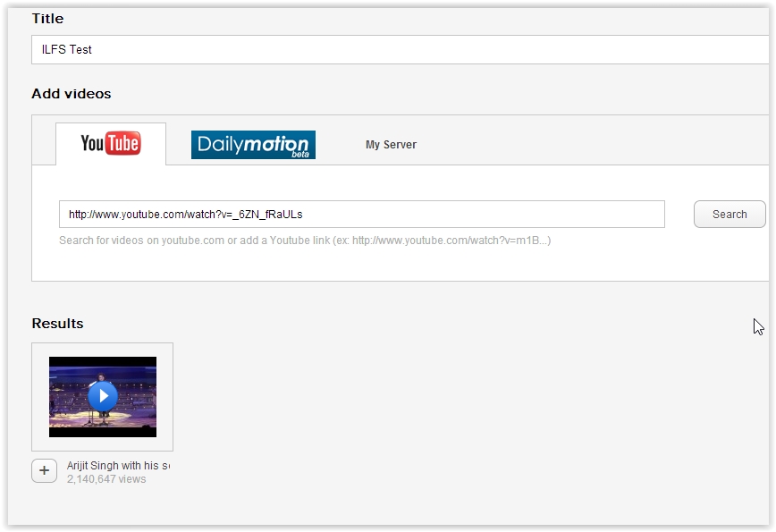The height and width of the screenshot is (532, 776).
Task: Switch to the Dailymotion beta tab
Action: (x=253, y=145)
